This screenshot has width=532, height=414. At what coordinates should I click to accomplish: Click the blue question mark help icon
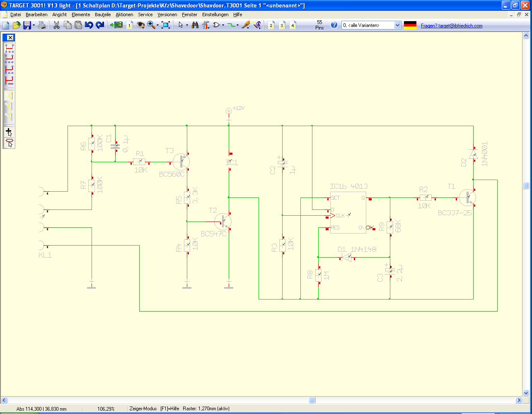(334, 25)
